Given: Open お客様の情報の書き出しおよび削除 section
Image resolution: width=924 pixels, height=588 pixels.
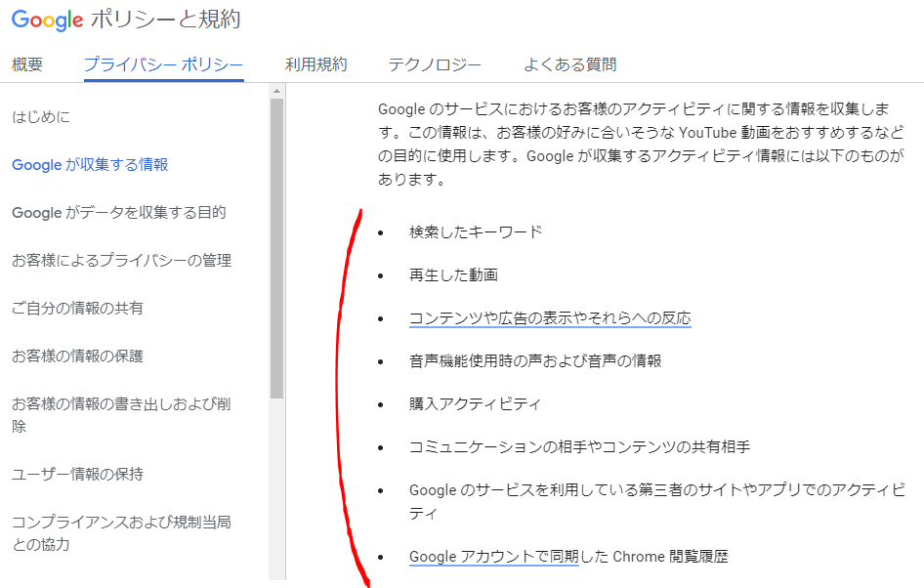Looking at the screenshot, I should point(121,414).
